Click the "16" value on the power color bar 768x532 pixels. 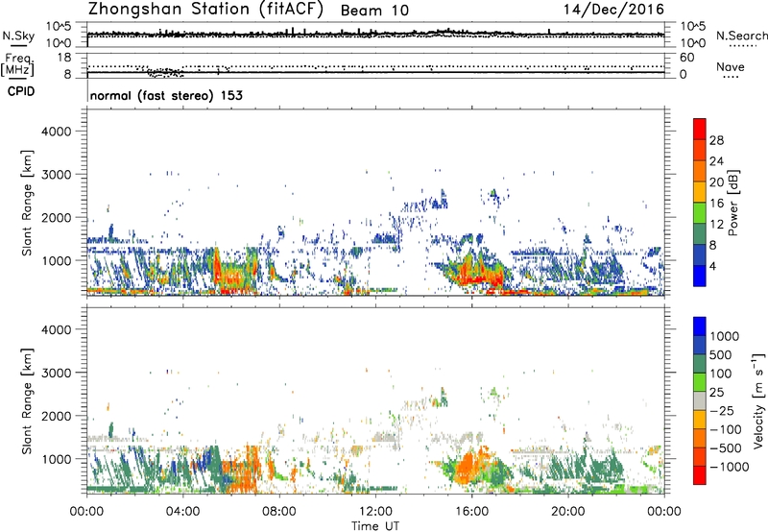(x=716, y=204)
